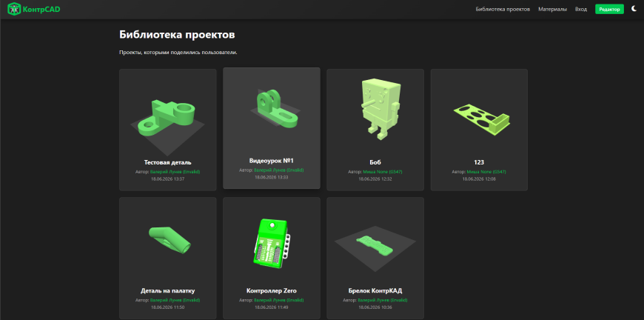Click the date 18.06.2026 12:32
Screen dimensions: 644x320
click(375, 179)
